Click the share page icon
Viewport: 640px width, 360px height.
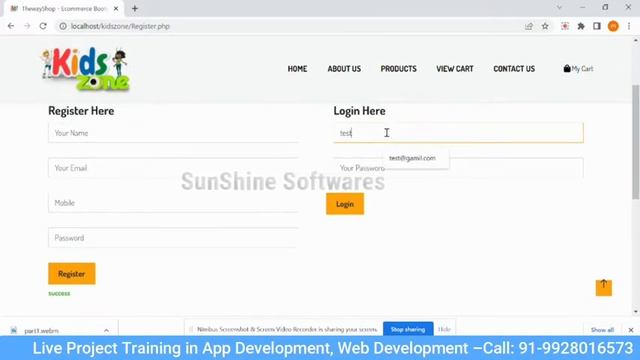coord(529,26)
